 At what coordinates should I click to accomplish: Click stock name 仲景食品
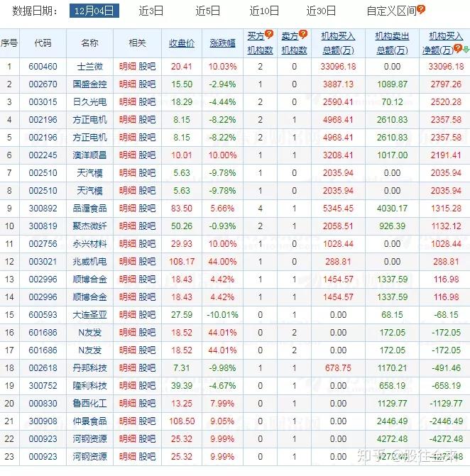tap(89, 421)
